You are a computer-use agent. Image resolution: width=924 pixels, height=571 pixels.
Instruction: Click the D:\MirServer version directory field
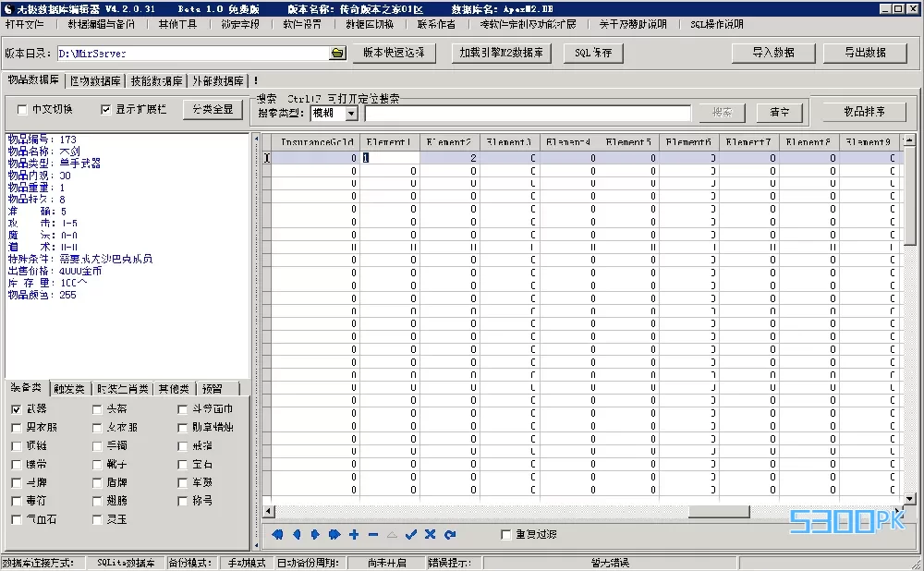(x=193, y=53)
